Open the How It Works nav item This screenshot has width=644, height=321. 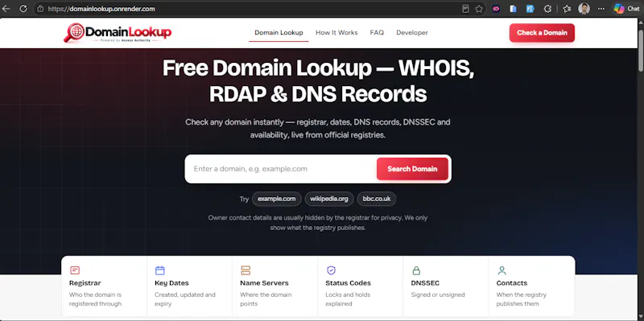click(336, 32)
